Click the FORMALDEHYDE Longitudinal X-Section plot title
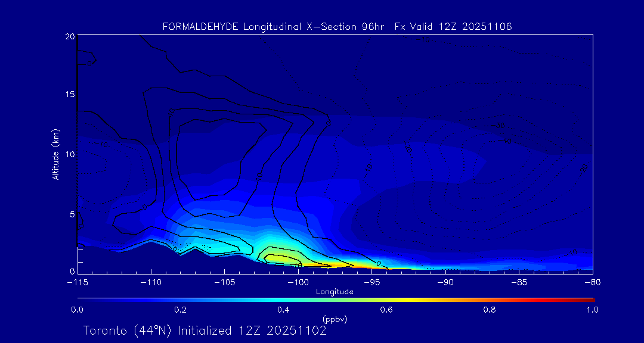The image size is (644, 343). [337, 27]
